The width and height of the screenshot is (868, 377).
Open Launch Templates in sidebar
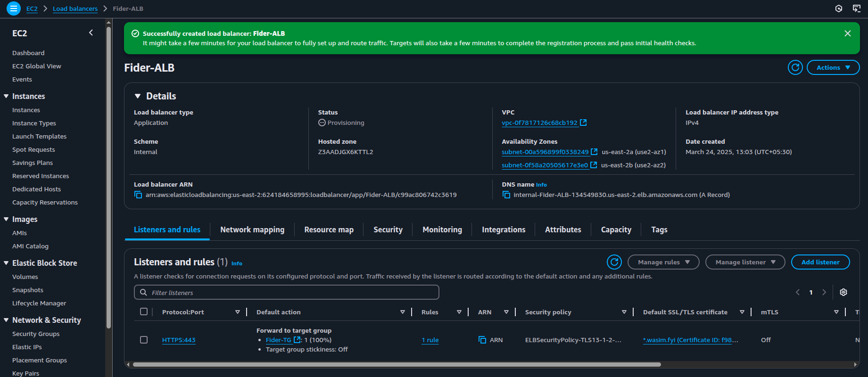coord(39,136)
